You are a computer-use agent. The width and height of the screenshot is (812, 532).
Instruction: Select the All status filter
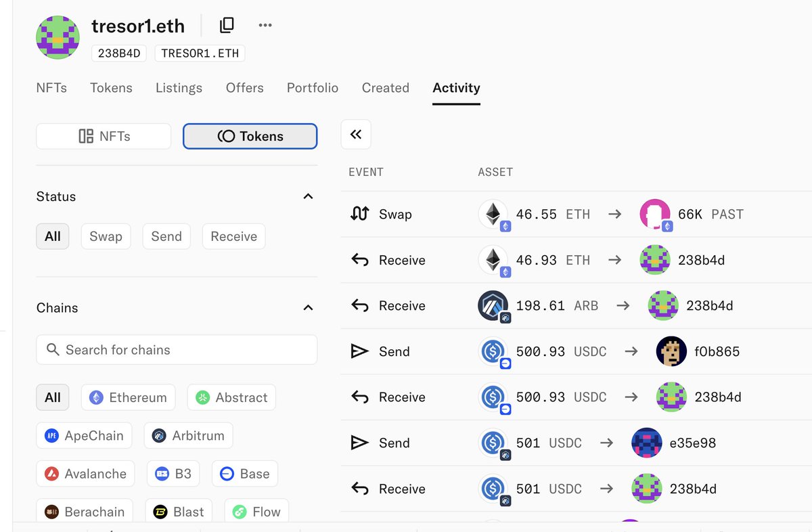tap(53, 236)
